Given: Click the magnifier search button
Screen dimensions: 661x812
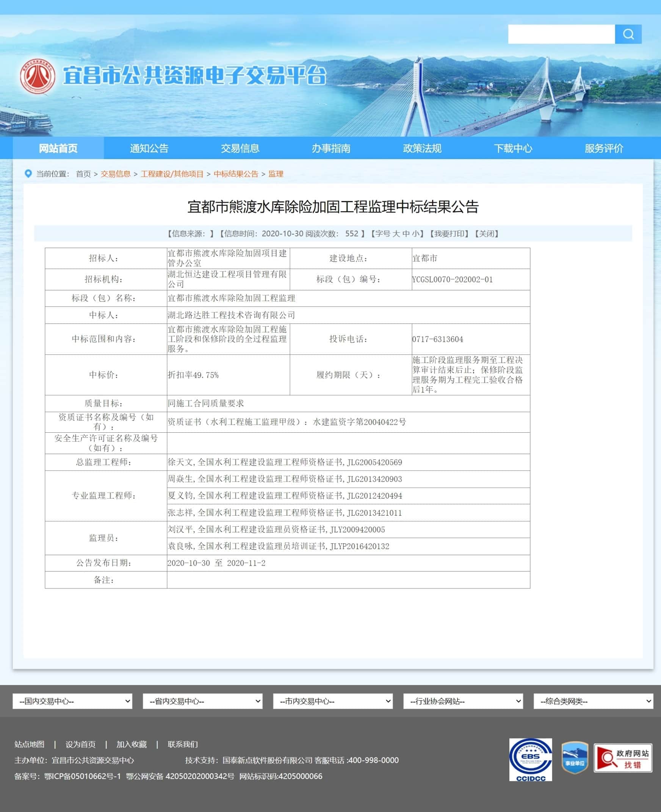Looking at the screenshot, I should pyautogui.click(x=628, y=34).
